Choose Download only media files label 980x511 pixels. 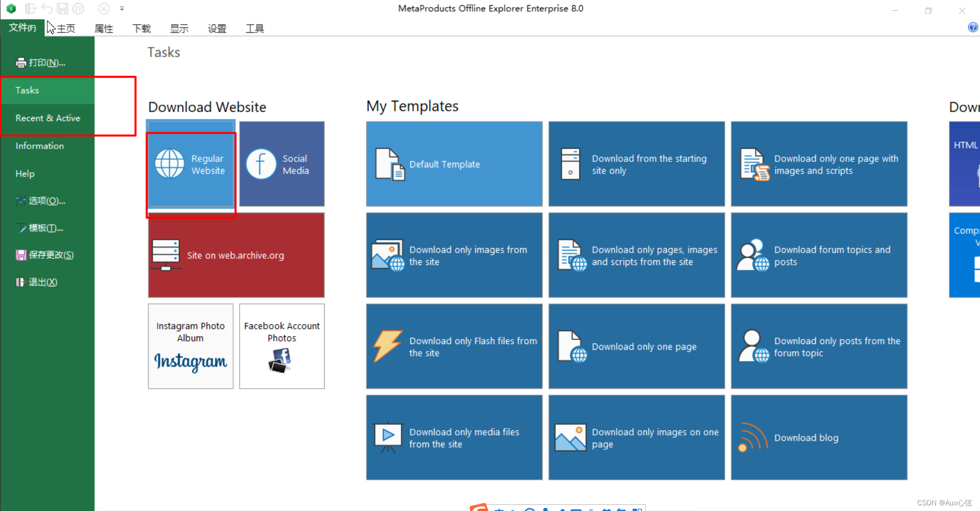tap(464, 438)
